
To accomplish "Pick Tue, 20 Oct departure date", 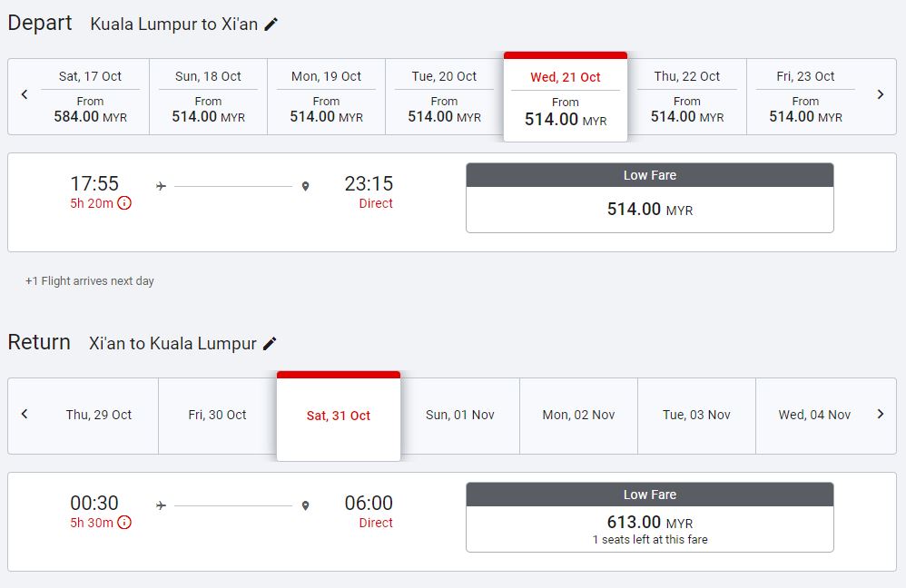I will point(444,96).
